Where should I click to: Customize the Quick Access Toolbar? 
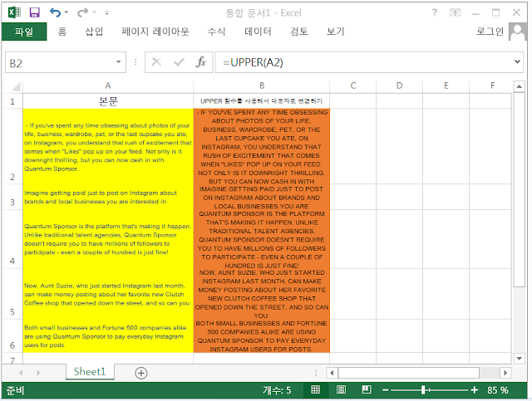point(106,13)
